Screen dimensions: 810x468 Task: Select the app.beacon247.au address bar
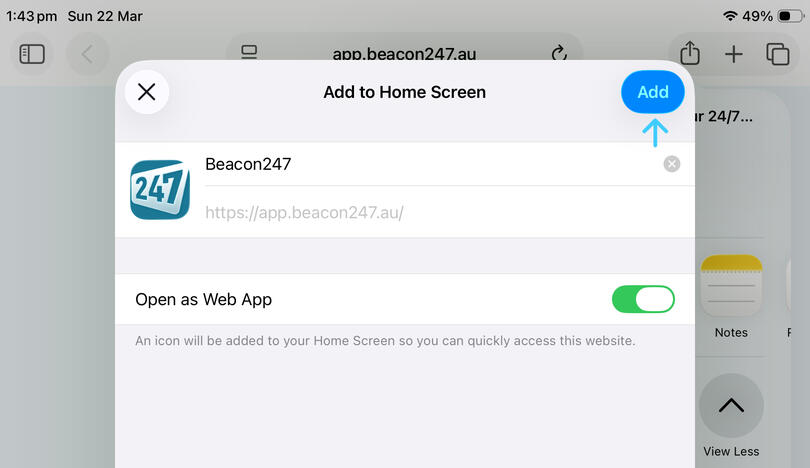pos(404,54)
